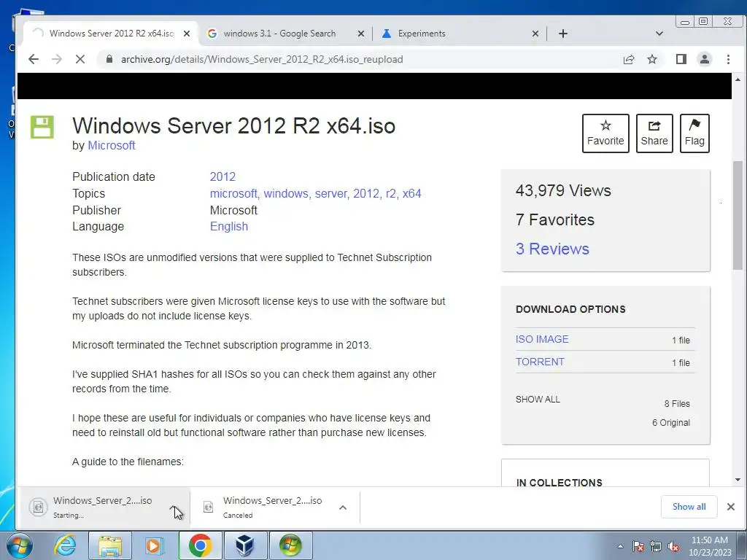Stop loading the page

pos(80,59)
